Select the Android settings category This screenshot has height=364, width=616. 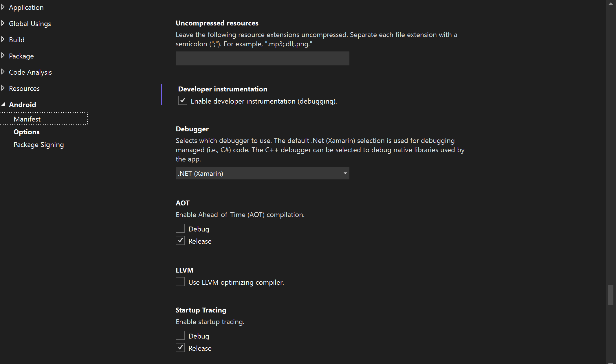[23, 104]
